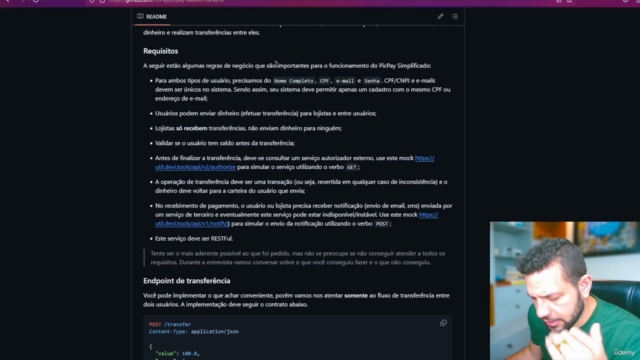
Task: Open the README outline list icon
Action: [455, 16]
